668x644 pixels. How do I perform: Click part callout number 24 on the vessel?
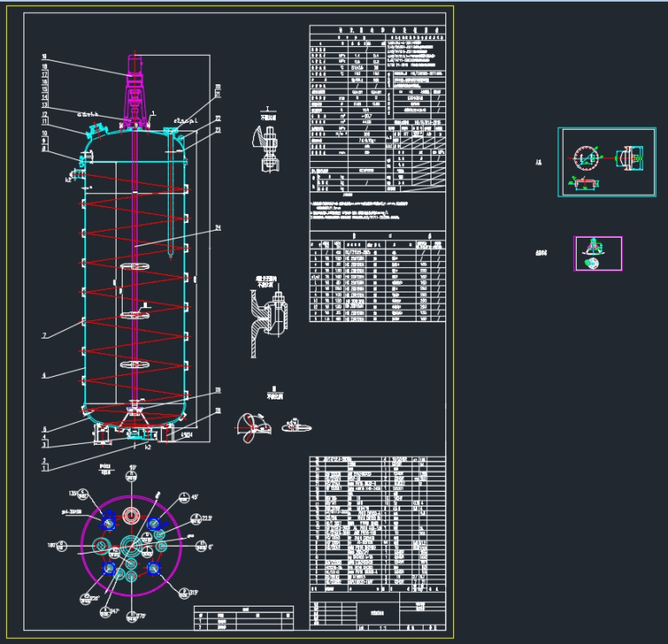tap(218, 228)
